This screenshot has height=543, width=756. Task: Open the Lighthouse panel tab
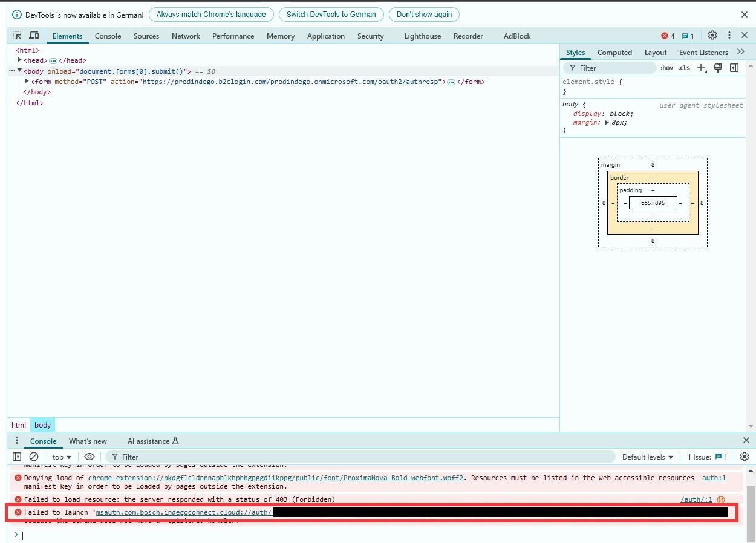423,36
